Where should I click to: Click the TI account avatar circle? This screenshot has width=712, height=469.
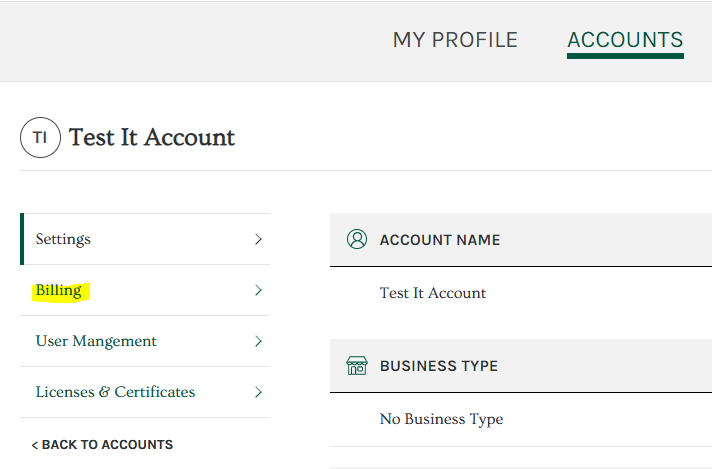(40, 138)
